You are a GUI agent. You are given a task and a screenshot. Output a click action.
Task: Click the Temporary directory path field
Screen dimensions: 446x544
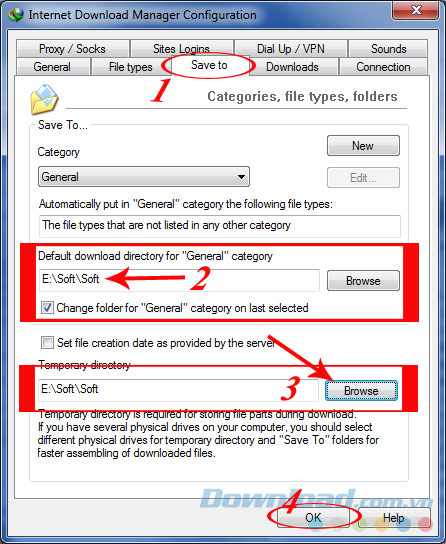178,390
